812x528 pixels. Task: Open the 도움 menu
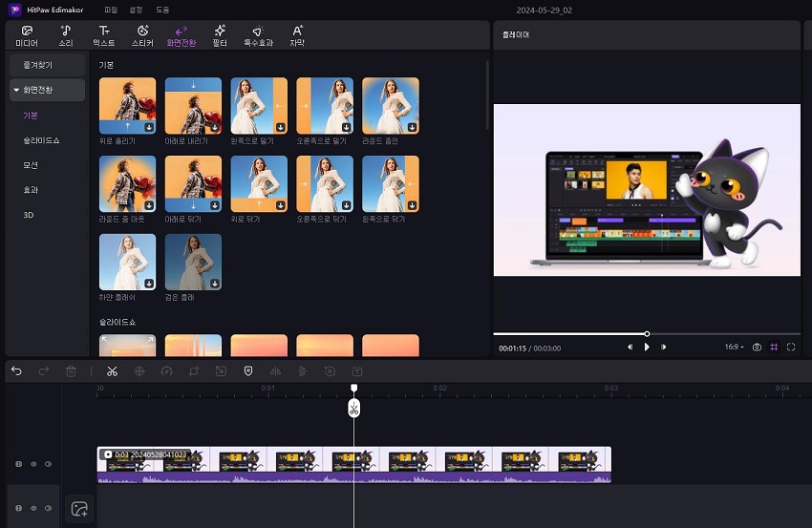tap(162, 10)
